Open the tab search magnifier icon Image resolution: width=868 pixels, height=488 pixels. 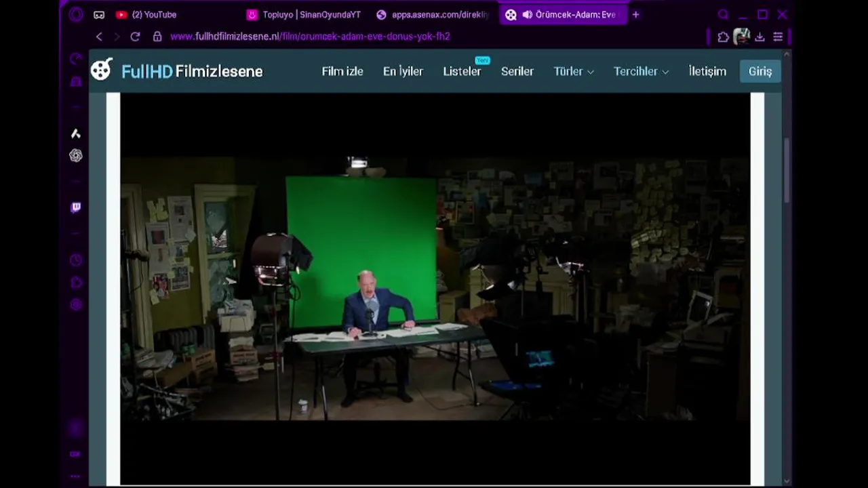pos(723,14)
